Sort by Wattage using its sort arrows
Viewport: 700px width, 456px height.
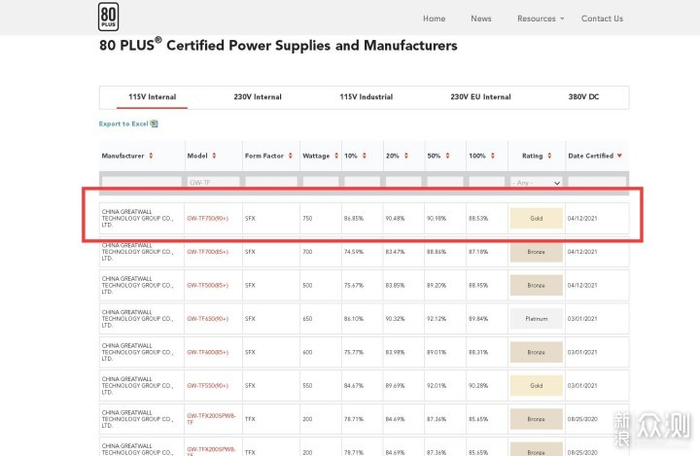point(336,155)
